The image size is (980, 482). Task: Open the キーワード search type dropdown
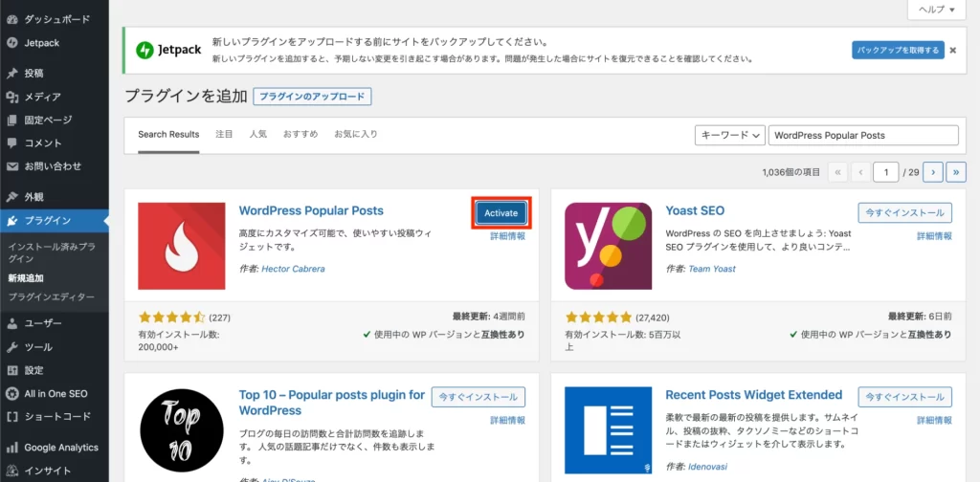(729, 136)
